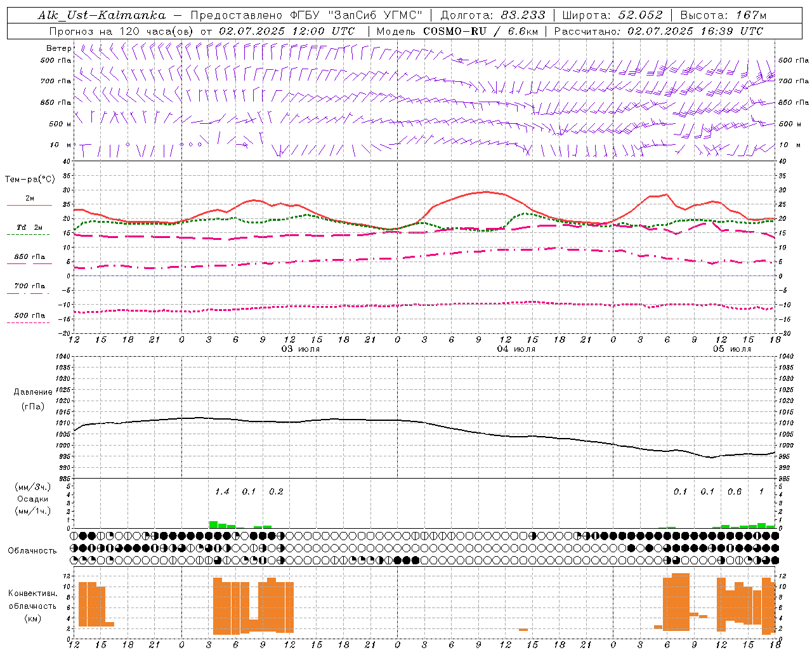Select the longitude text Долгота: 83.233
Viewport: 812px width, 650px height.
(492, 15)
